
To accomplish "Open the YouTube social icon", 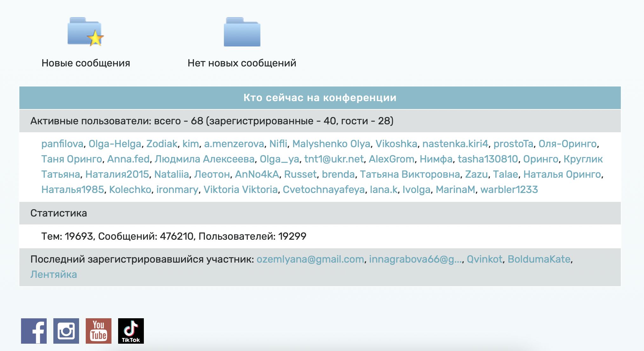I will pos(98,331).
